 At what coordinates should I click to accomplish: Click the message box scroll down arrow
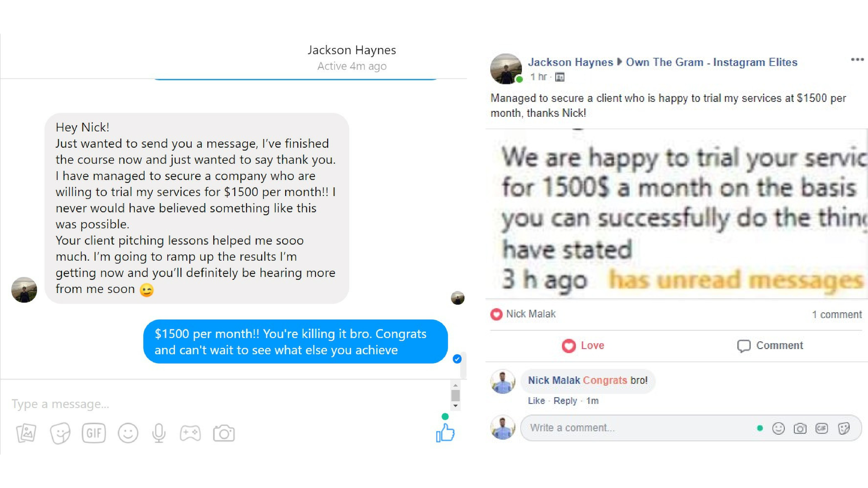click(x=455, y=406)
